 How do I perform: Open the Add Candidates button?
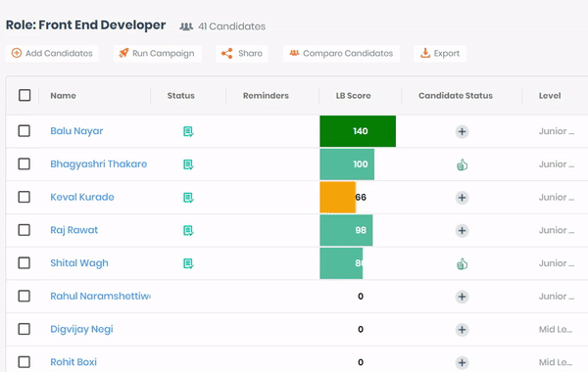point(52,53)
